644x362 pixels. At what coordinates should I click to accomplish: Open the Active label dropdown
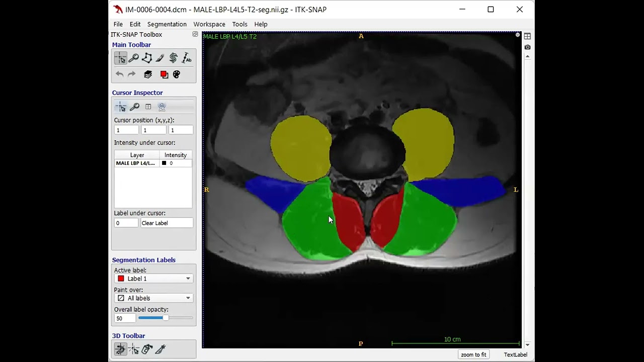click(154, 279)
